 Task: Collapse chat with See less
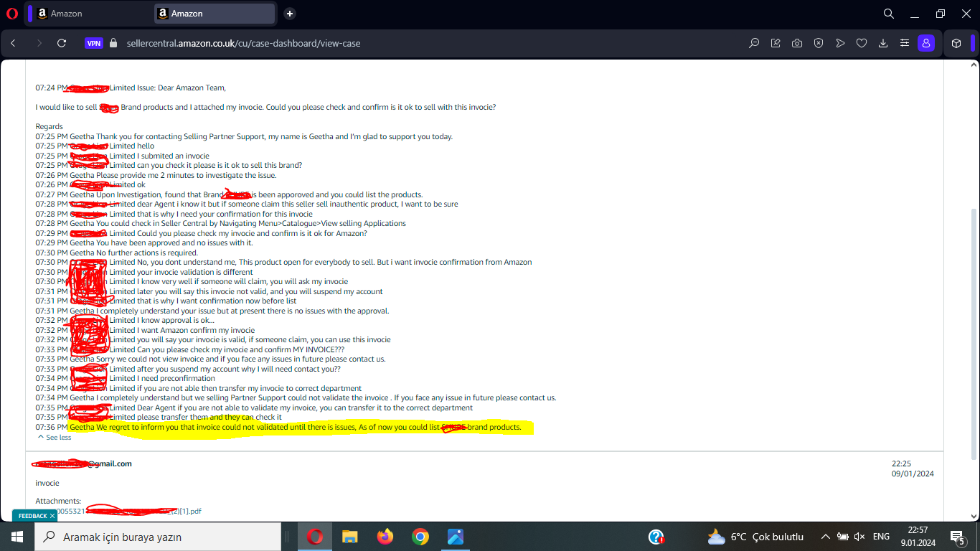55,437
